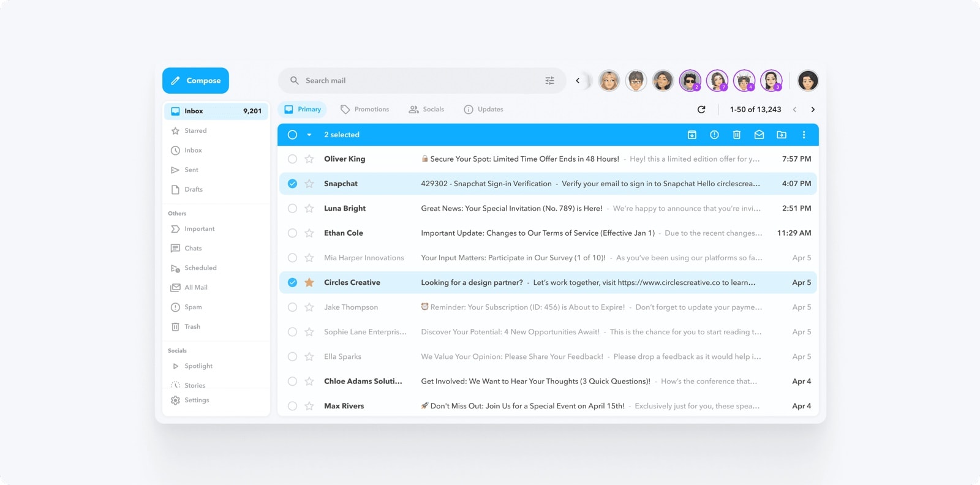The height and width of the screenshot is (485, 980).
Task: Mark selected emails as read
Action: point(759,135)
